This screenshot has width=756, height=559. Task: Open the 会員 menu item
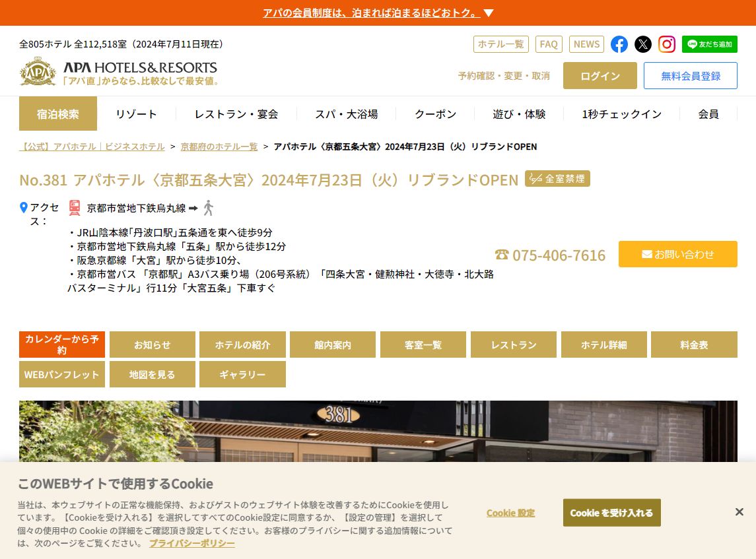point(708,114)
